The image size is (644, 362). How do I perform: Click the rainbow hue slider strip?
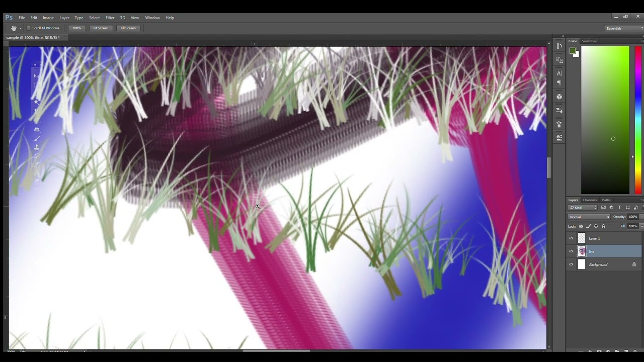tap(638, 120)
